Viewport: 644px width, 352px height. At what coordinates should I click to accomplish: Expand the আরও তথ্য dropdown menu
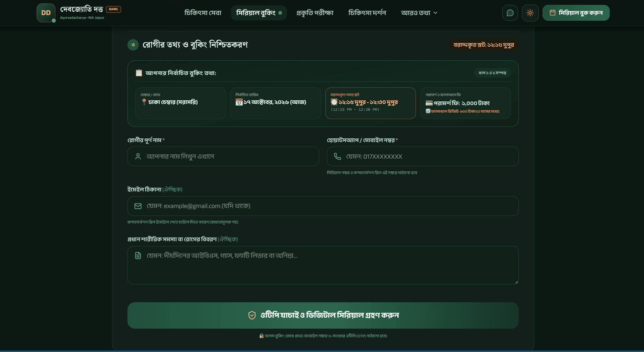(419, 13)
